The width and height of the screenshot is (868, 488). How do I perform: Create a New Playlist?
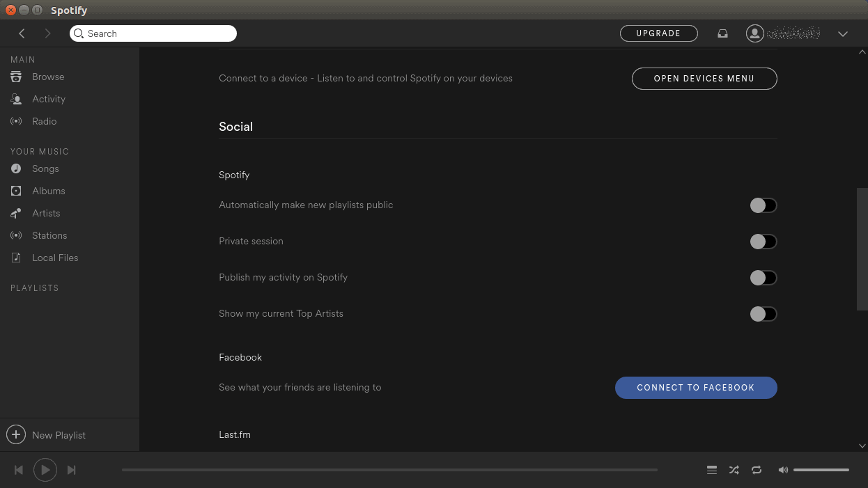coord(47,434)
